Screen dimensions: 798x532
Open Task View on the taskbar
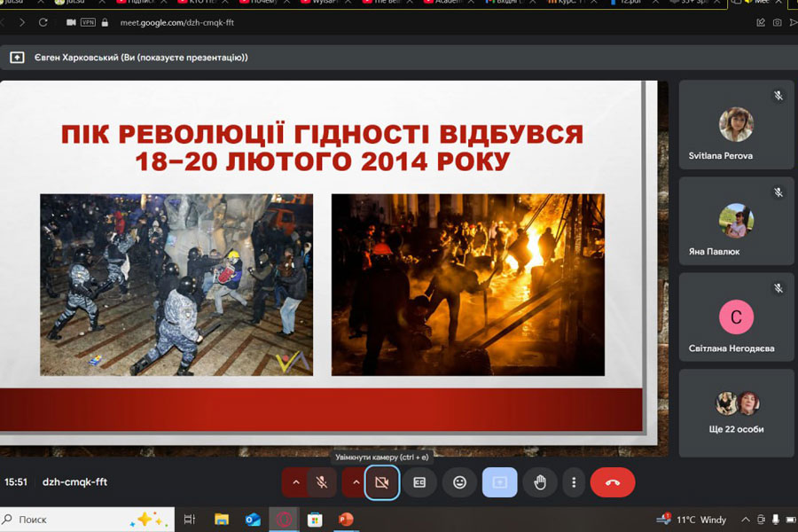pyautogui.click(x=190, y=520)
